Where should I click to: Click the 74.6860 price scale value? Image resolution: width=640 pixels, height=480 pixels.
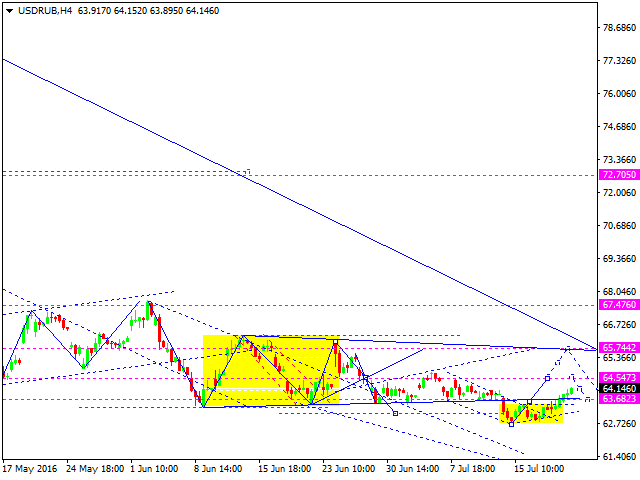point(619,127)
